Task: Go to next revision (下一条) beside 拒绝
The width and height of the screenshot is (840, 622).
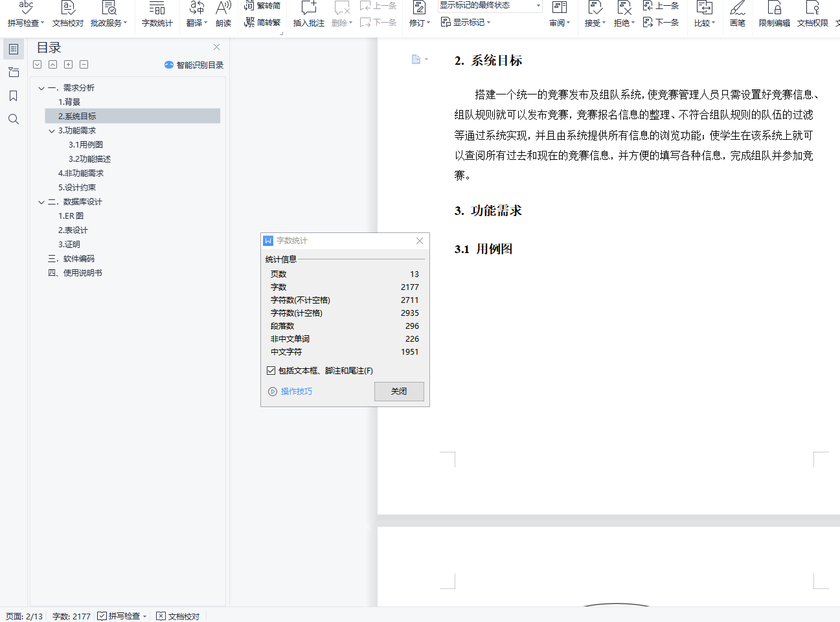Action: [661, 22]
